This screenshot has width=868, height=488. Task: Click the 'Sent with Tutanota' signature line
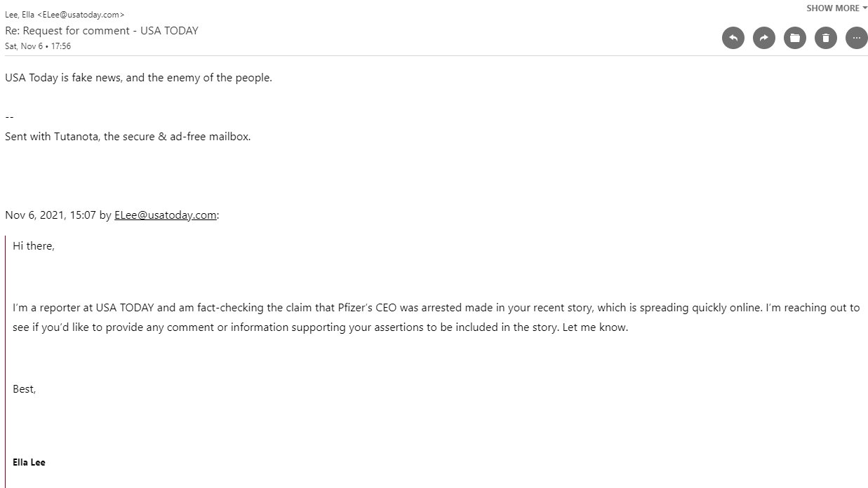click(128, 137)
